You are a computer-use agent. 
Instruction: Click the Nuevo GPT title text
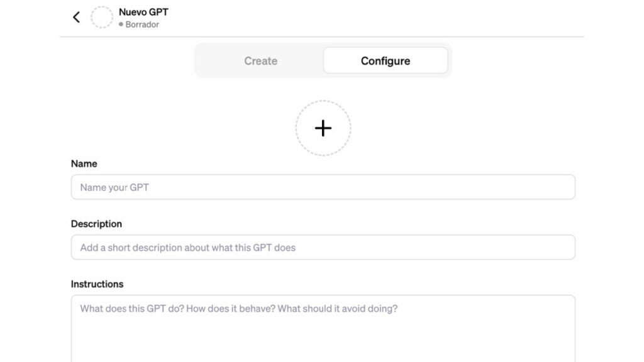[x=143, y=12]
